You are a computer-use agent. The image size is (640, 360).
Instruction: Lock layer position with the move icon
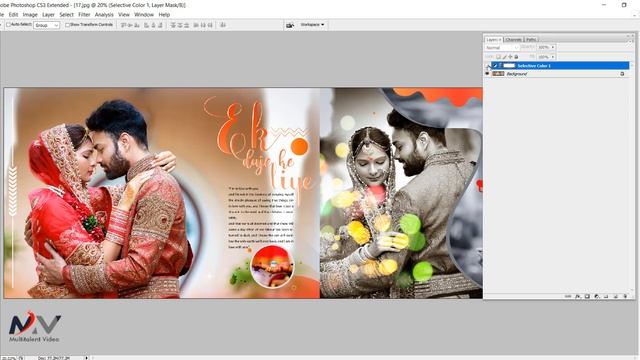point(510,57)
